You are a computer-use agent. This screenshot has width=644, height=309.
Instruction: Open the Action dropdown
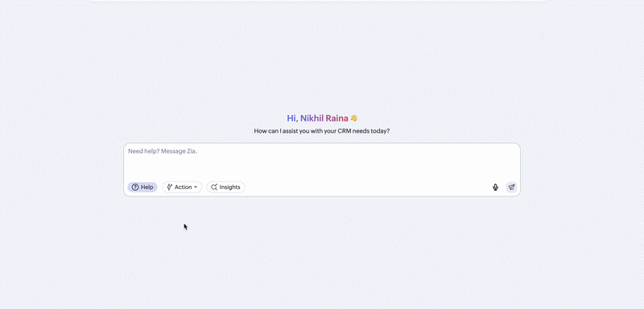tap(182, 187)
